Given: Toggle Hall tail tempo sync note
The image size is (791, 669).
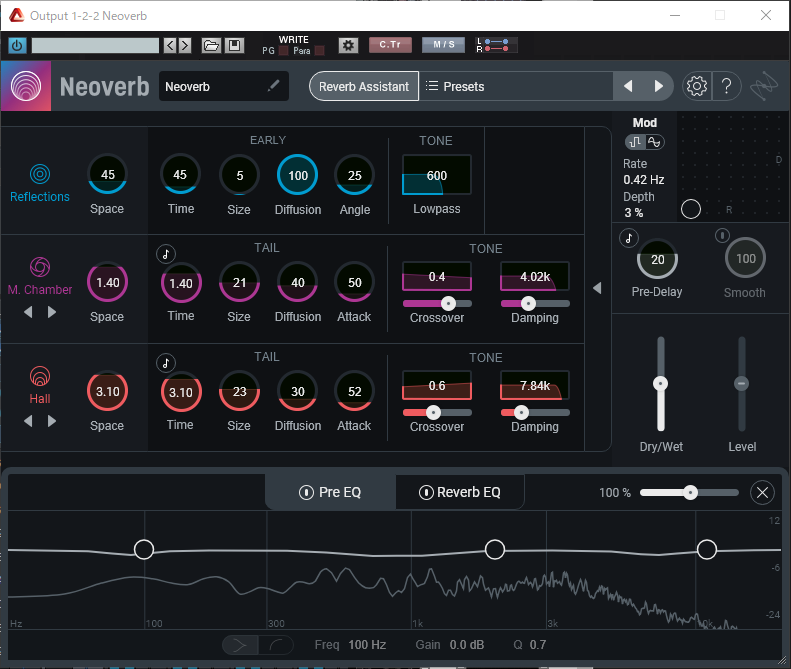Looking at the screenshot, I should tap(165, 363).
